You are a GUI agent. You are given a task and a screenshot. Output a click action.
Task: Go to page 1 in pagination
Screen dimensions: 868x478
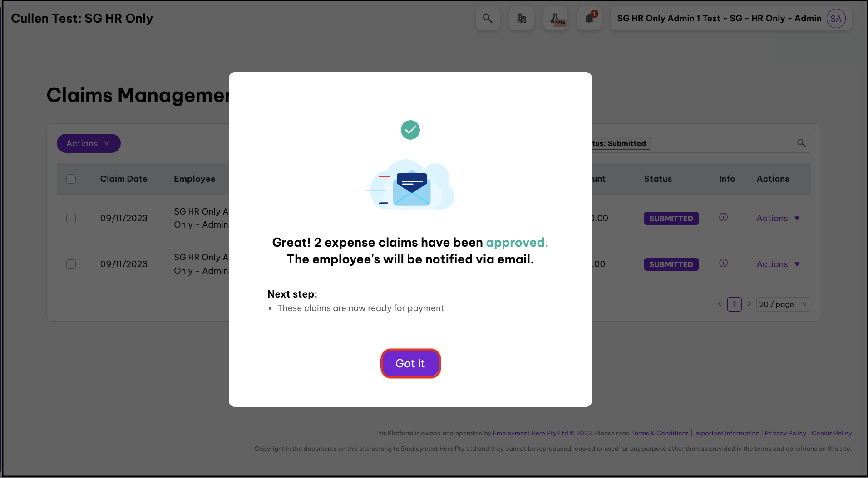(x=734, y=304)
